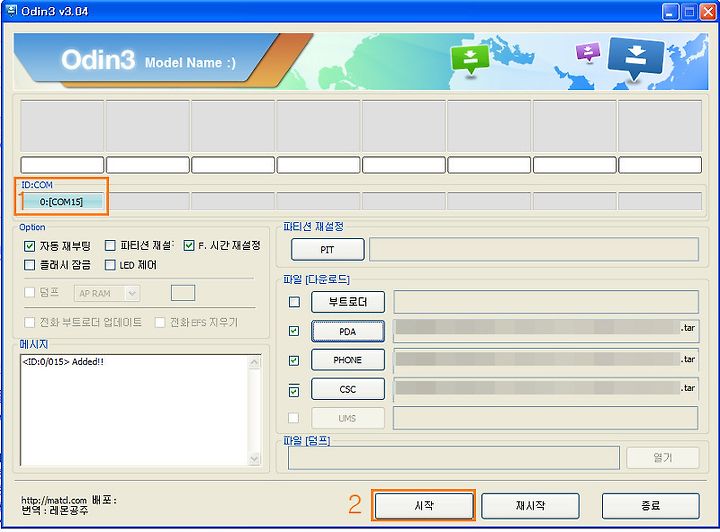Click the 종료 exit button

(x=651, y=505)
